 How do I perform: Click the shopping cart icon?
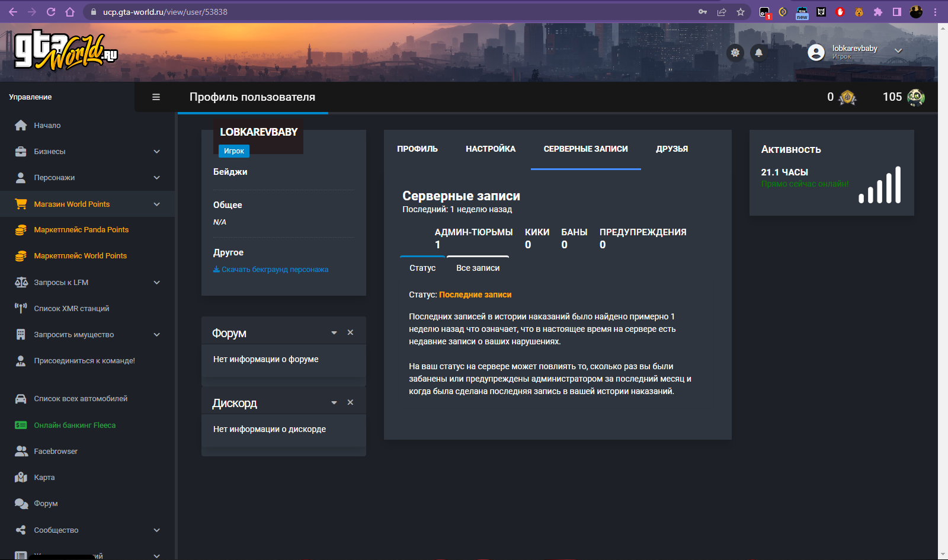click(21, 204)
